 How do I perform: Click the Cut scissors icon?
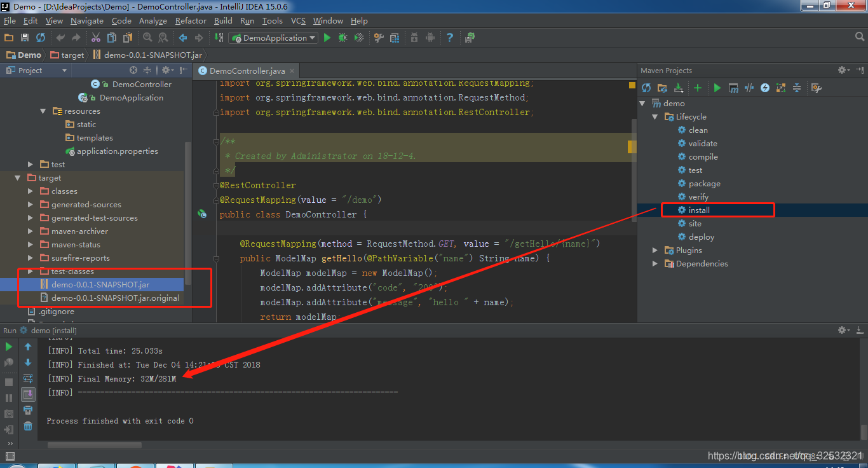[96, 38]
